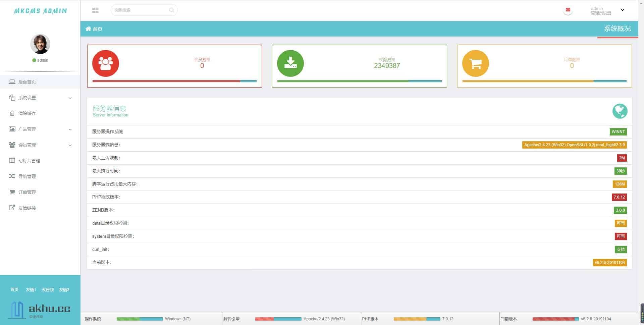The image size is (644, 325).
Task: Click the users icon beside 会员管理
Action: pos(12,145)
